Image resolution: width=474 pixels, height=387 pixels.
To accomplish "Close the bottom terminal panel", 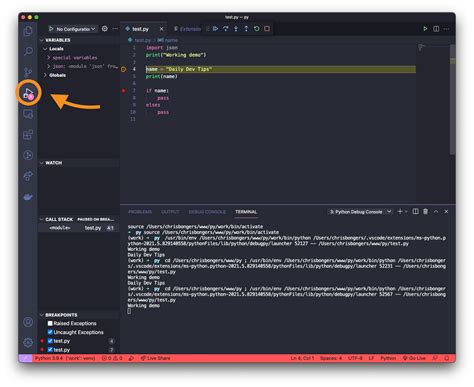I will 446,211.
